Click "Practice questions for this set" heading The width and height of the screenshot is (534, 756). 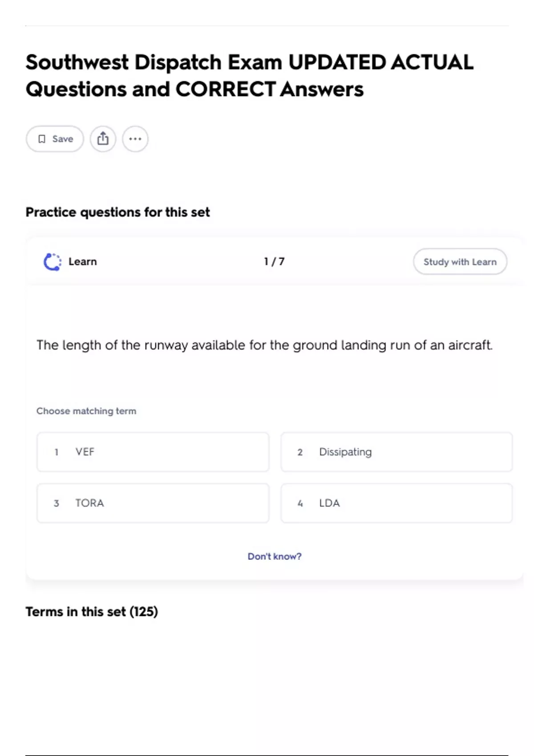117,212
